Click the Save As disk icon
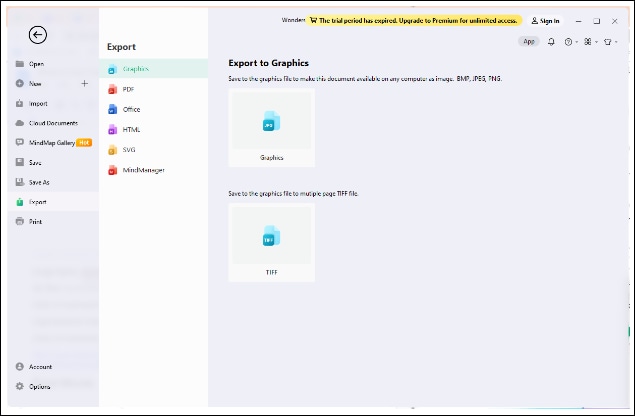635x416 pixels. pyautogui.click(x=19, y=182)
